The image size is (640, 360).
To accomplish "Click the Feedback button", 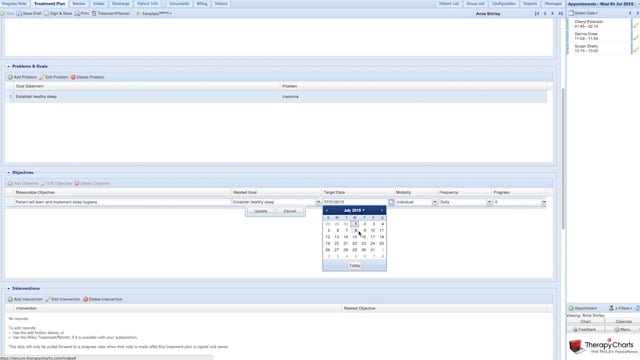I will coord(586,329).
